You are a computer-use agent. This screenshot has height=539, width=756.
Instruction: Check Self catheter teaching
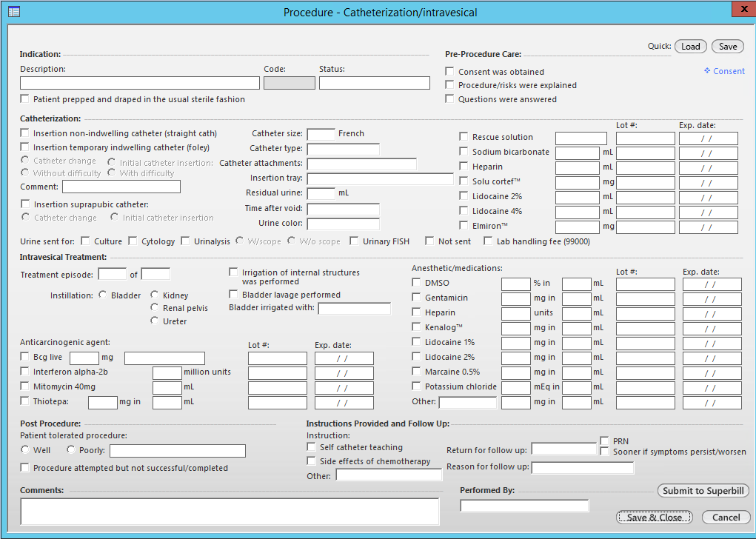[x=312, y=447]
